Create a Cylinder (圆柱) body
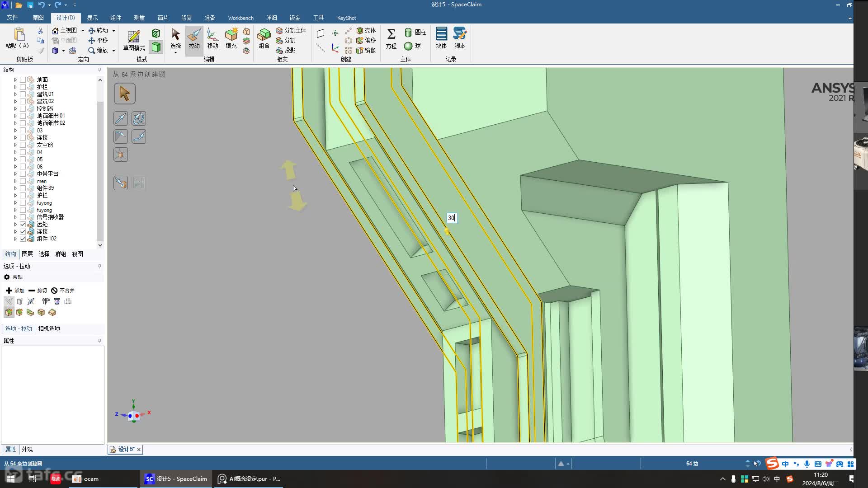The width and height of the screenshot is (868, 488). click(415, 32)
